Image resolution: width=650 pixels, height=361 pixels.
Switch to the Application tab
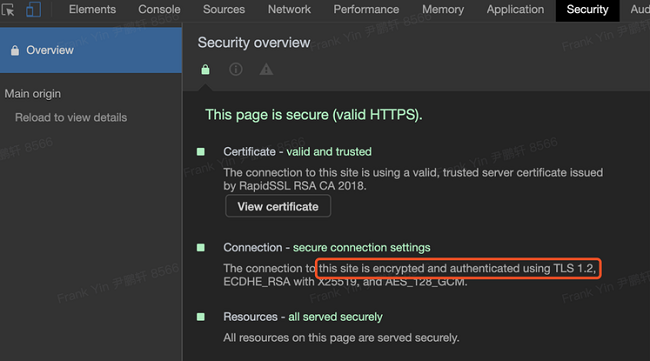[515, 10]
